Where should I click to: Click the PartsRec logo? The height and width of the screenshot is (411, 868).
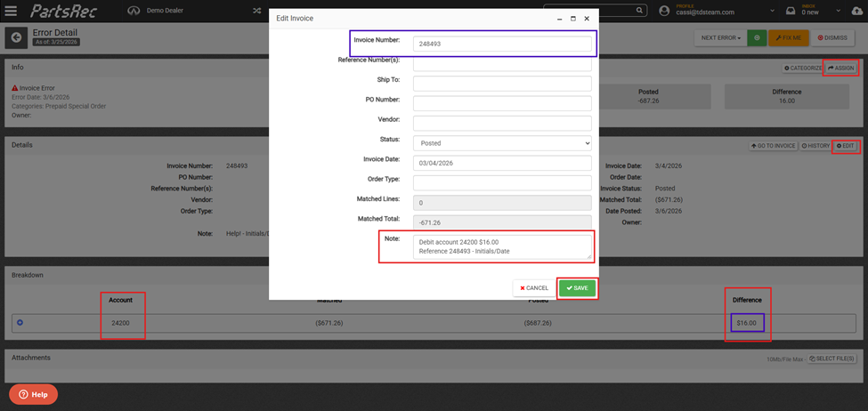(64, 11)
